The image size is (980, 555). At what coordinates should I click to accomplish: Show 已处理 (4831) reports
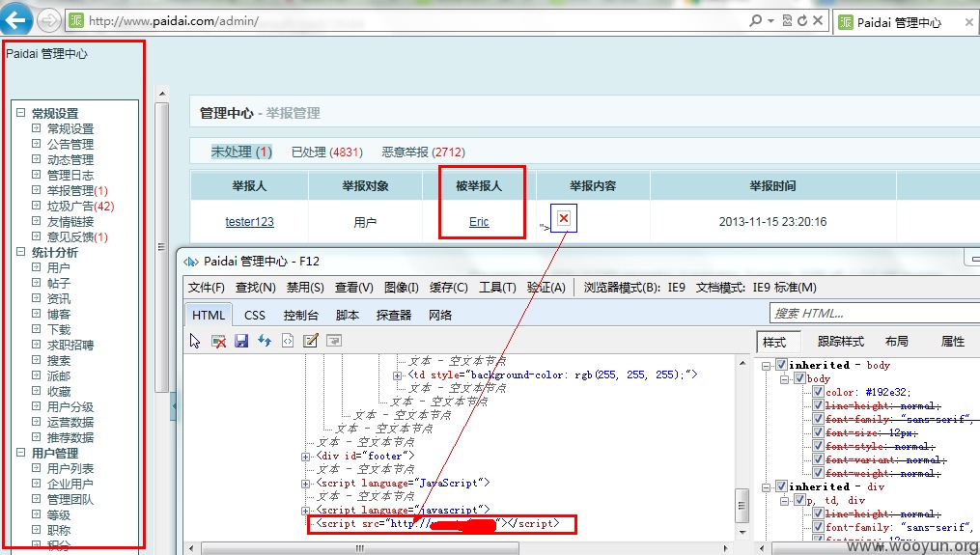coord(327,152)
